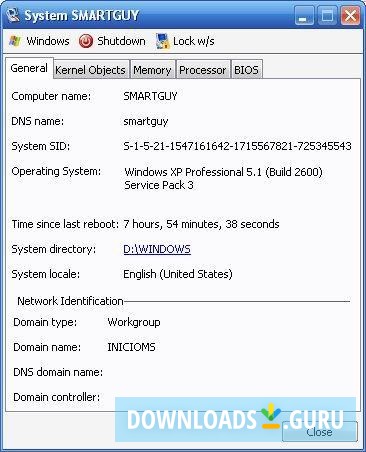Click the Network Identification group heading
Screen dimensions: 366x452
(70, 301)
